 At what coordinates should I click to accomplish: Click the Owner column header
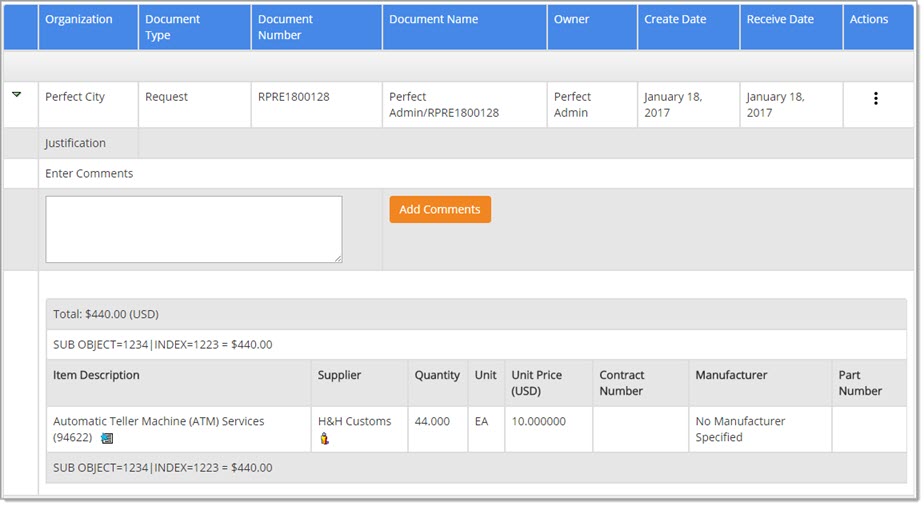[571, 19]
